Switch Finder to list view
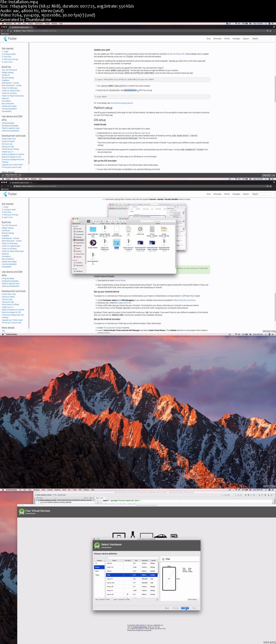The image size is (276, 644). (x=91, y=221)
